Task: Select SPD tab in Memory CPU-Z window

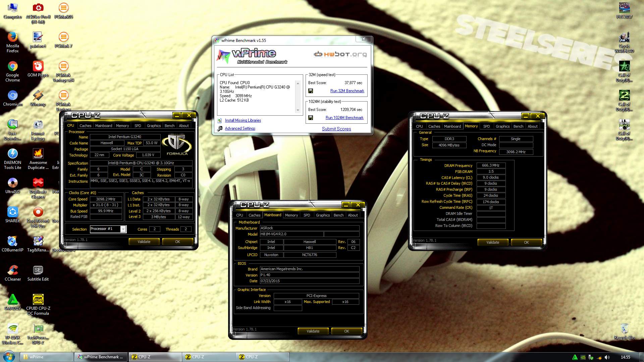Action: (x=486, y=126)
